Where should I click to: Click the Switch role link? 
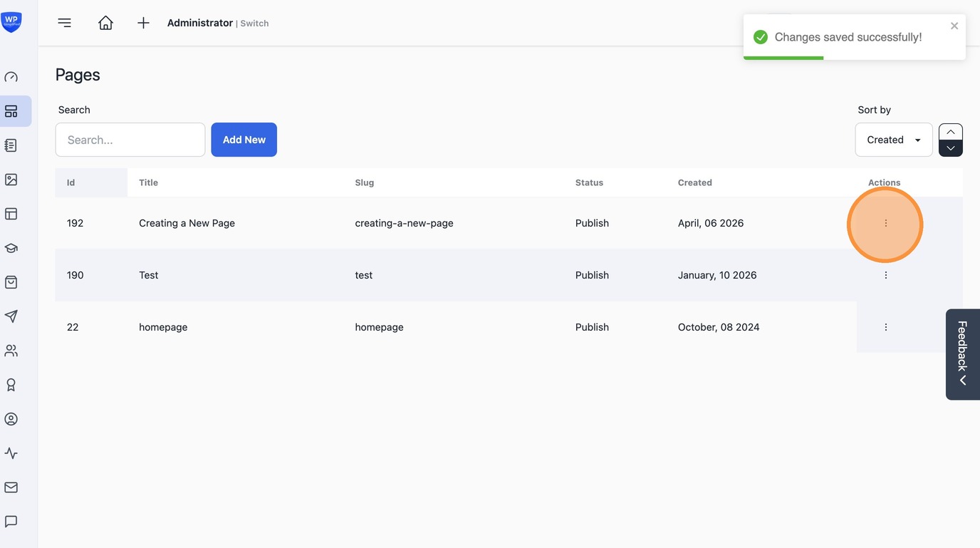tap(254, 24)
